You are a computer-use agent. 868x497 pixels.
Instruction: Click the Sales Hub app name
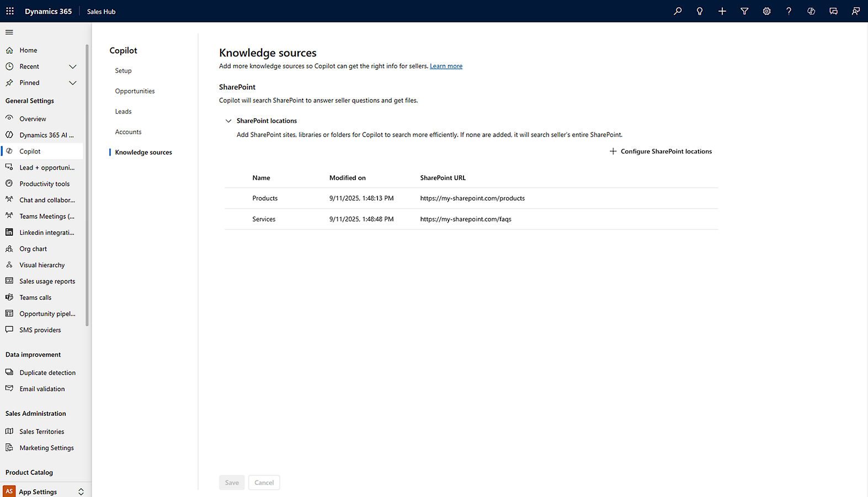coord(101,12)
